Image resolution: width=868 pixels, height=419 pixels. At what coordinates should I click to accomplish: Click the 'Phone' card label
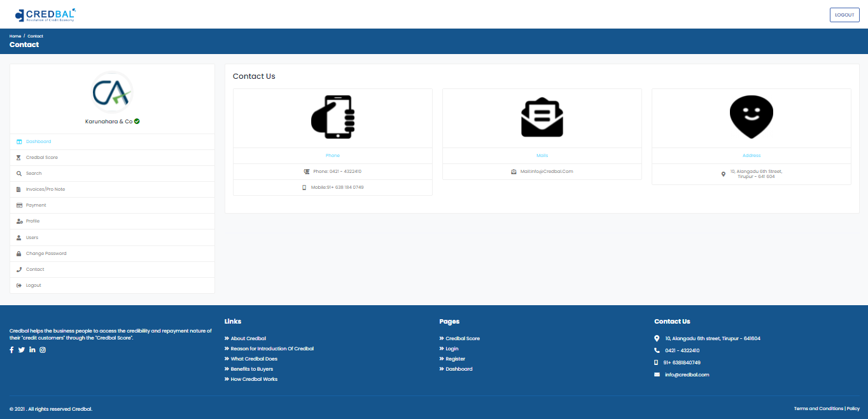pyautogui.click(x=333, y=156)
